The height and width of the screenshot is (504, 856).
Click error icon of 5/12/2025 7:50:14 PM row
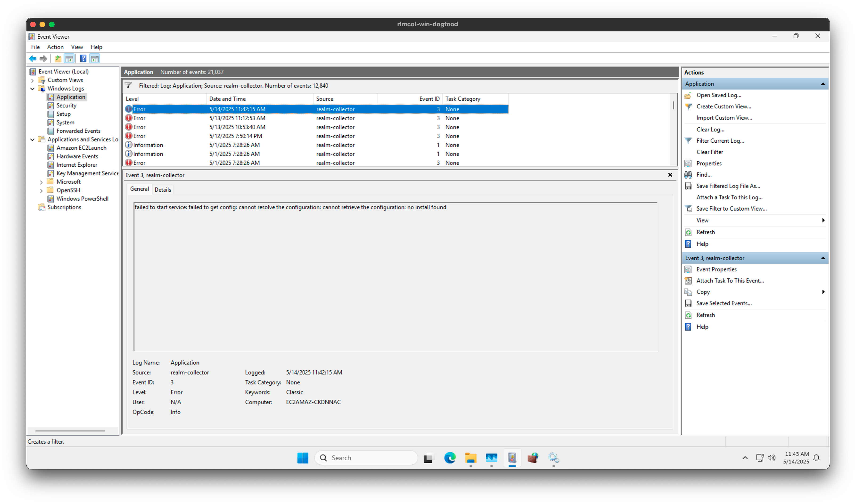128,136
